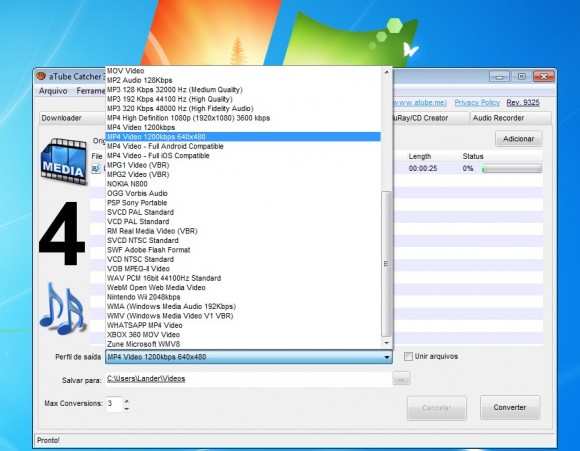Select MP4 High Definition 1080p option
This screenshot has width=580, height=451.
[x=243, y=118]
